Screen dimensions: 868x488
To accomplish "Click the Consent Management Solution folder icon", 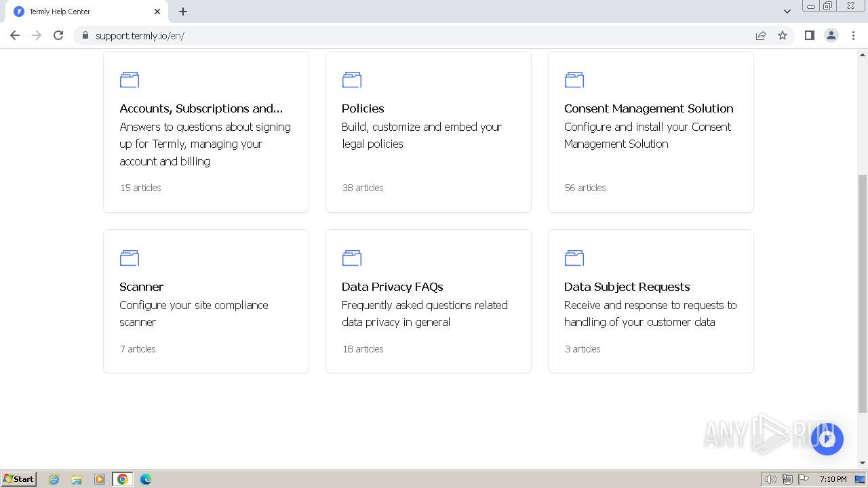I will [x=574, y=80].
